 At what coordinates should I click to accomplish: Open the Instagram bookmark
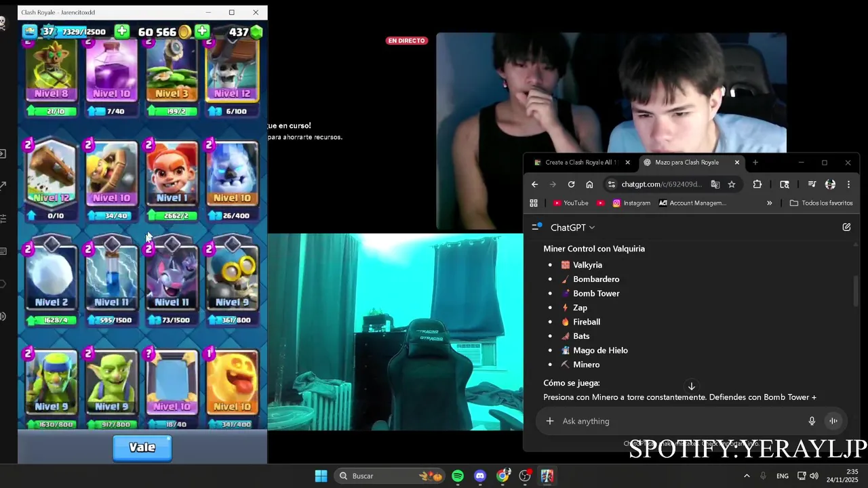pos(631,203)
